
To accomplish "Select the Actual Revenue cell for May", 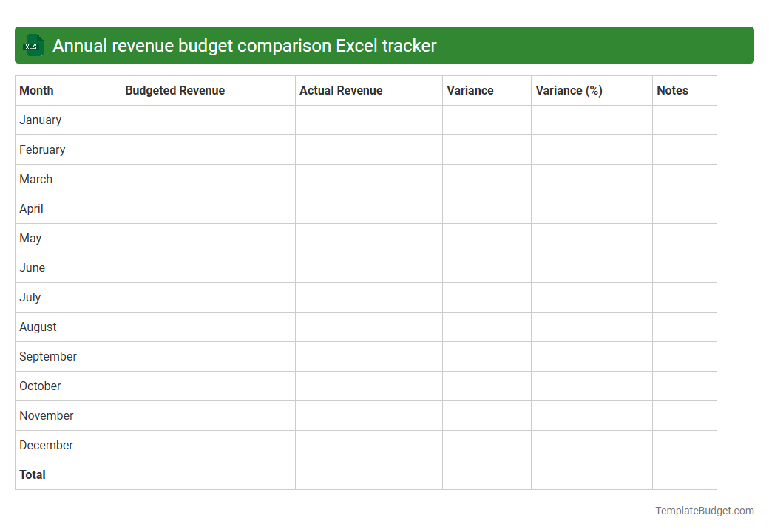I will click(368, 238).
